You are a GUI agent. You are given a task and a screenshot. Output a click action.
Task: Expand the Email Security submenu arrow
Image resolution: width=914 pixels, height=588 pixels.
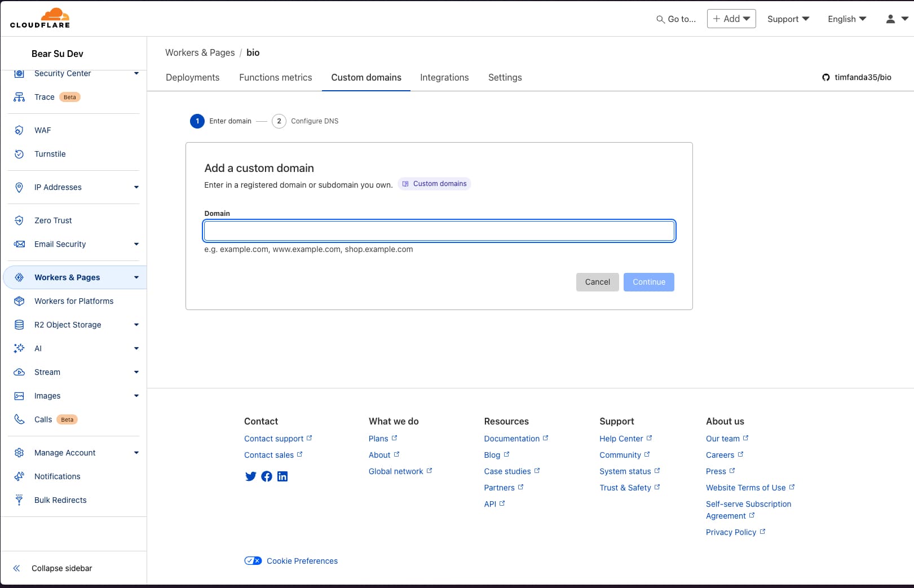click(x=136, y=244)
